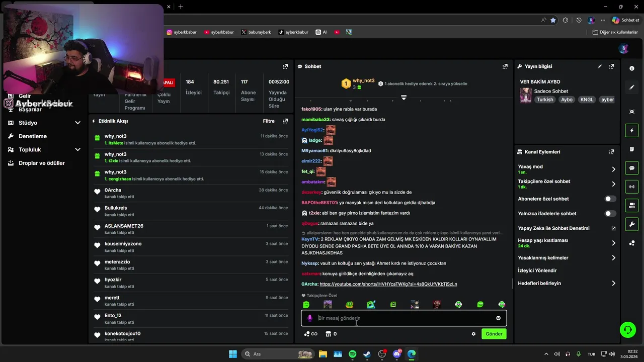The width and height of the screenshot is (644, 362).
Task: Enable Yalnızca ifadelerle sohbet toggle
Action: (610, 214)
